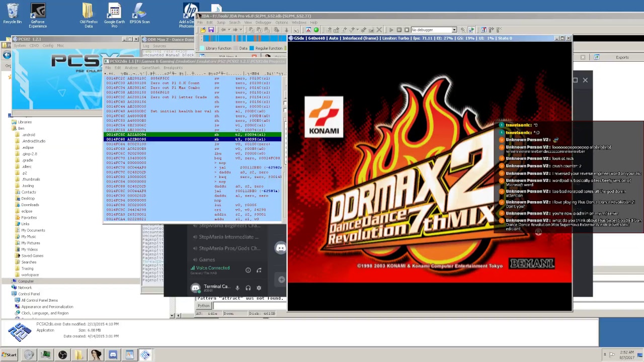The image size is (644, 362).
Task: Open the Old Firefox Data desktop folder
Action: [x=89, y=15]
